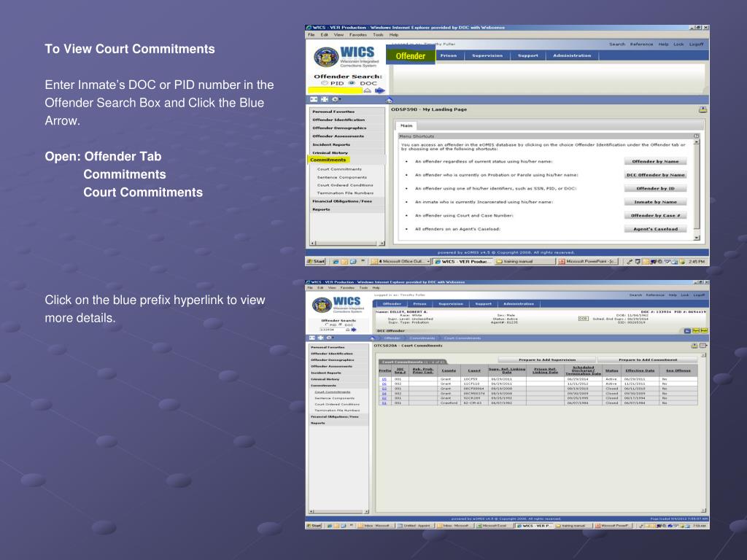This screenshot has width=747, height=560.
Task: Open the highlighted Offender tab in top window
Action: coord(411,56)
